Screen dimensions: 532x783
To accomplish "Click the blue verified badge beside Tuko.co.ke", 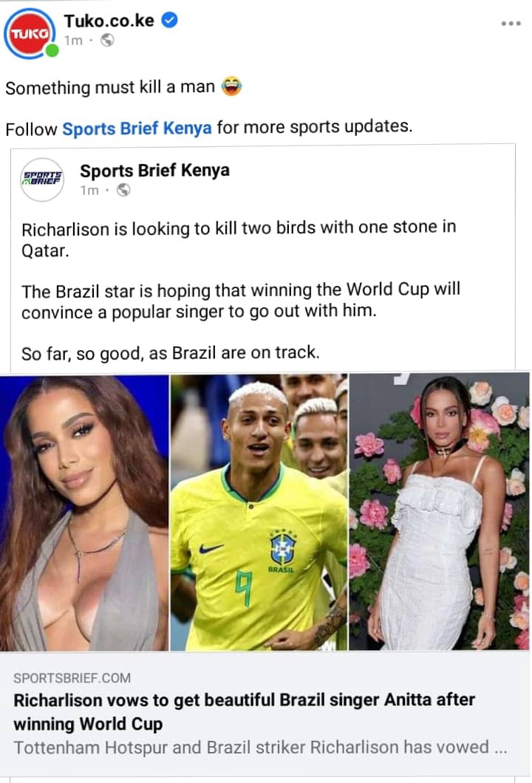I will 170,21.
